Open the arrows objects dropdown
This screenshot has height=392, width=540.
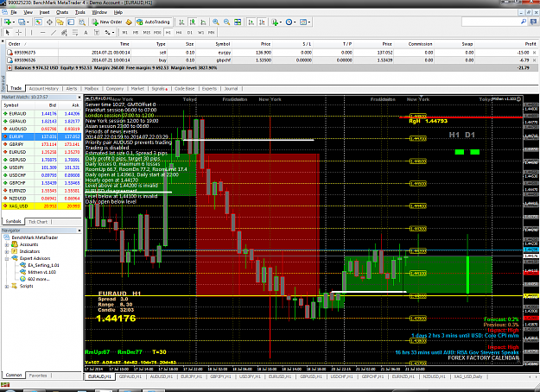tap(110, 32)
